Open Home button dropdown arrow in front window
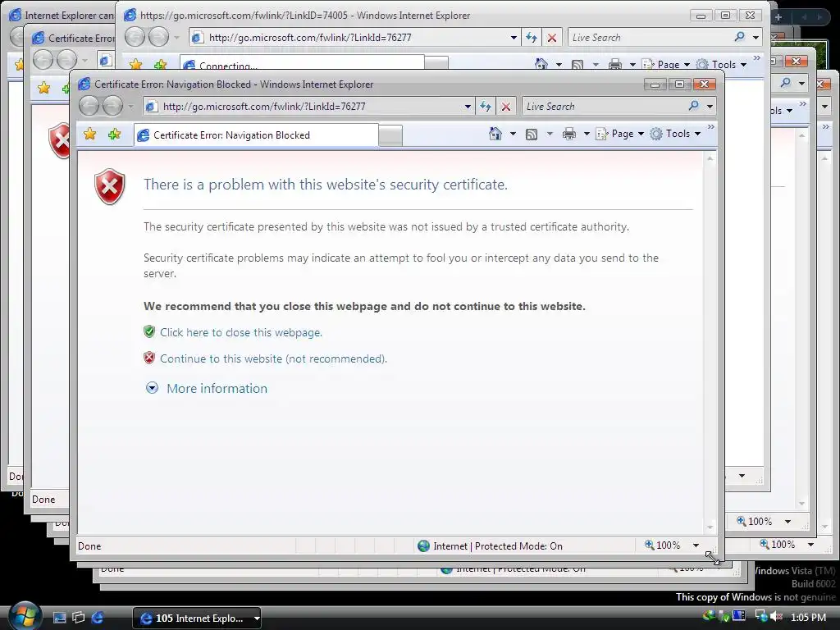This screenshot has height=630, width=840. click(x=513, y=134)
